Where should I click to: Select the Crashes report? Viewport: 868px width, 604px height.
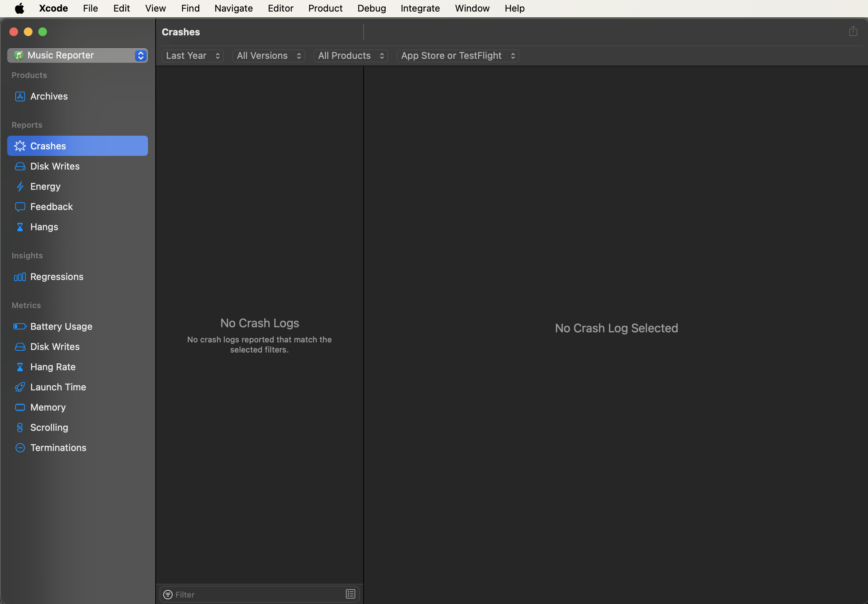point(78,146)
